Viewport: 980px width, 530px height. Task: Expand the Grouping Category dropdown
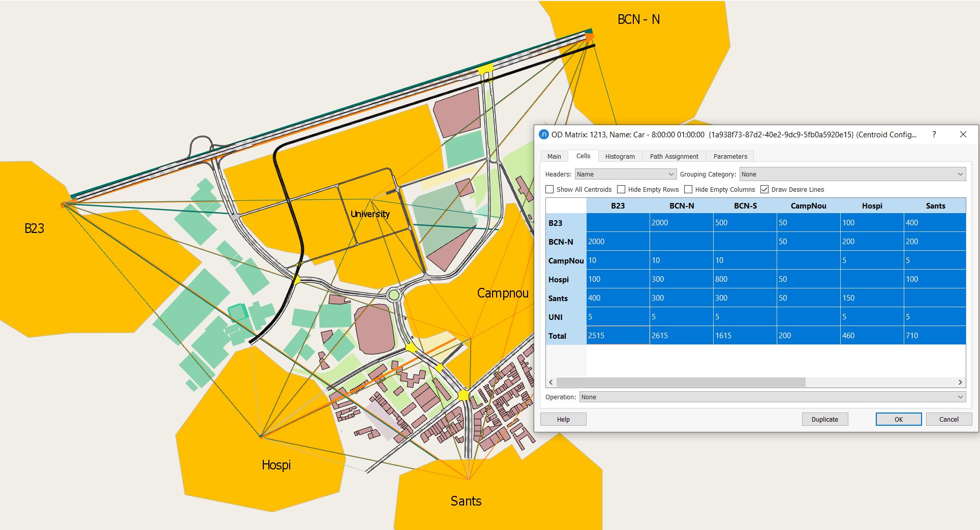(x=852, y=174)
